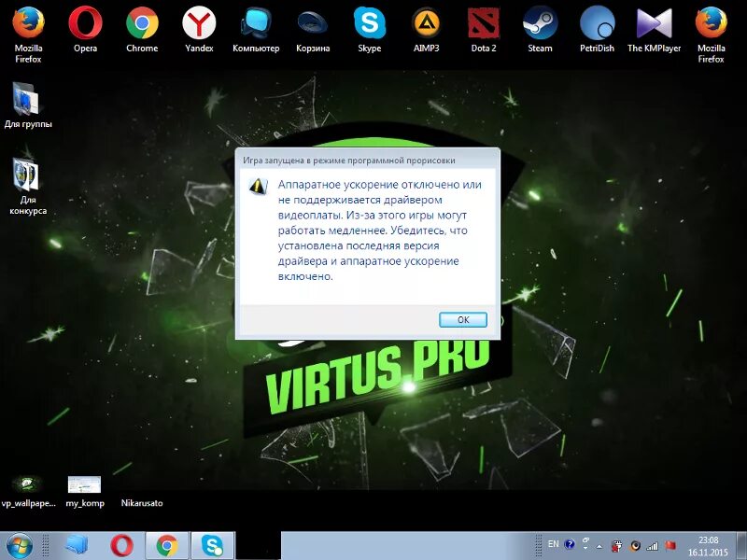Select Mozilla Firefox icon beside The KMPlayer
The height and width of the screenshot is (560, 747).
coord(711,35)
